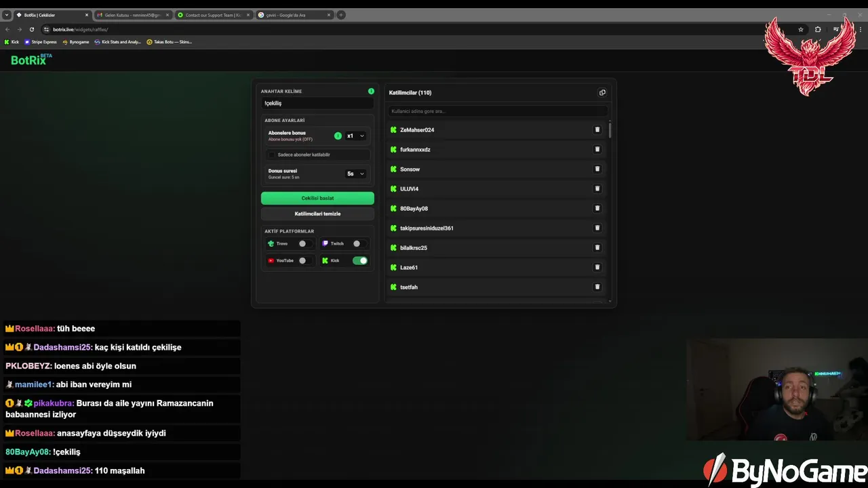This screenshot has width=868, height=488.
Task: Reload the page with the refresh icon
Action: (x=31, y=29)
